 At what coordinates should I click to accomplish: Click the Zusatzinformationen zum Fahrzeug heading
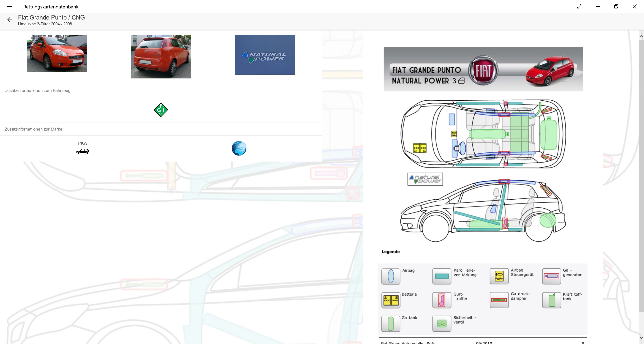pyautogui.click(x=37, y=91)
